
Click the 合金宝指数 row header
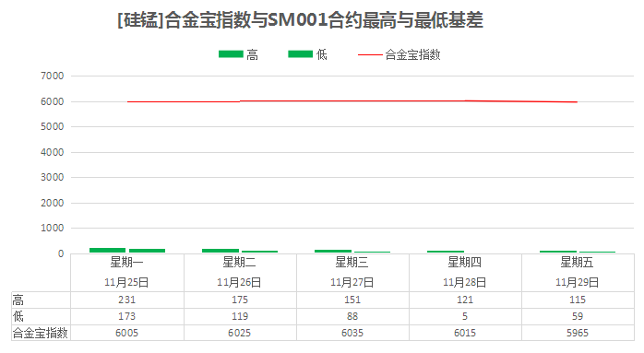pos(41,333)
